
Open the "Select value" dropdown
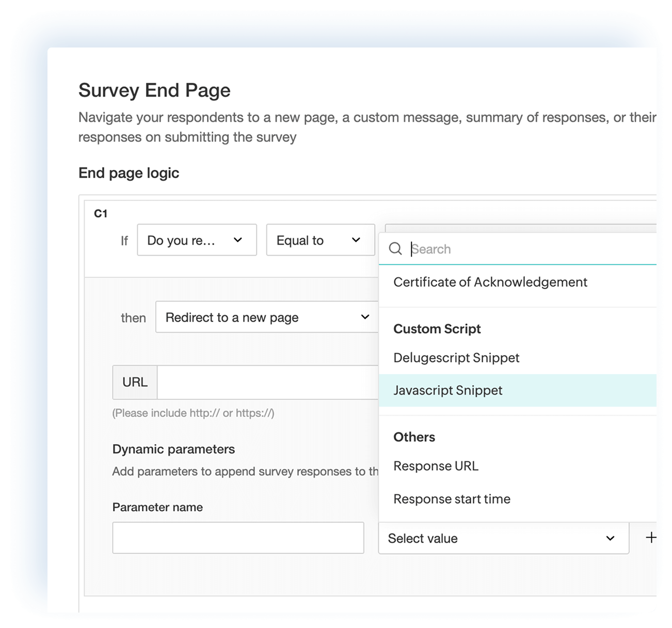click(503, 538)
